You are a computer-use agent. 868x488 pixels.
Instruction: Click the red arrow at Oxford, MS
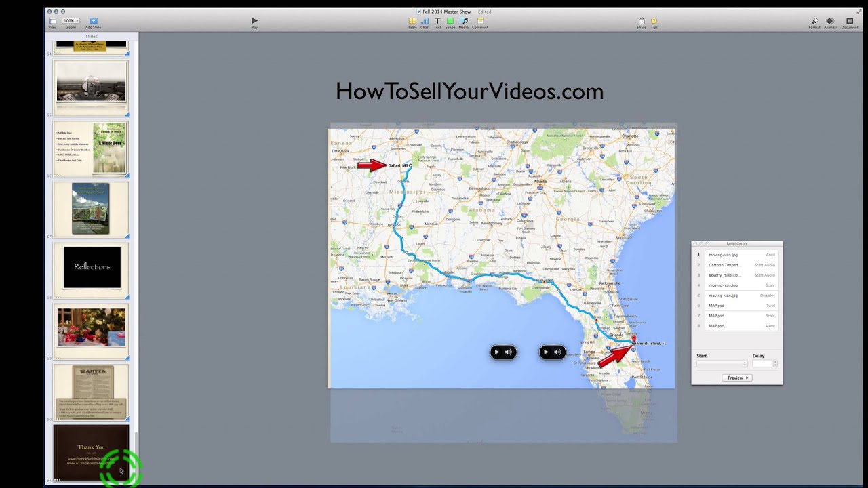372,165
